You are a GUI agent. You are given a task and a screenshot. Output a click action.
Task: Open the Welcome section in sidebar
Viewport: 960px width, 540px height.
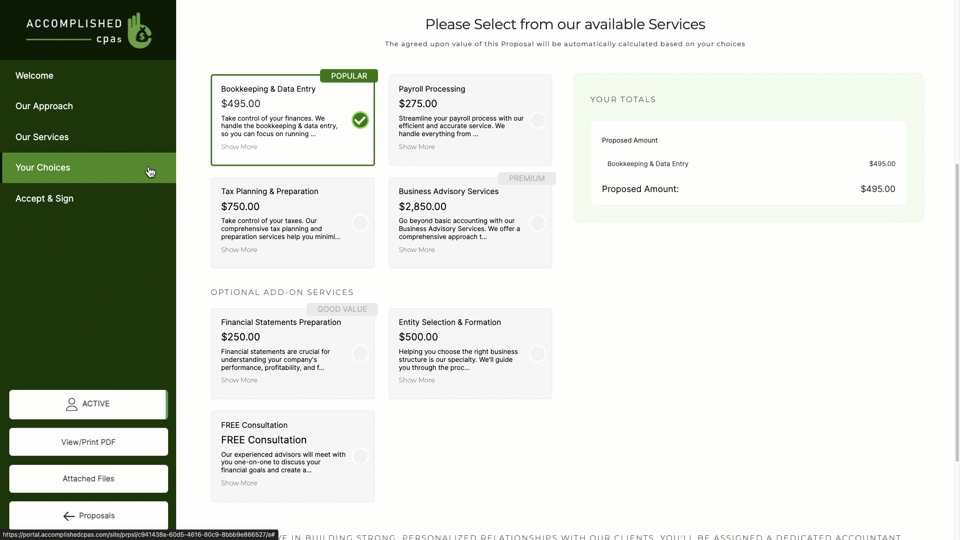click(x=35, y=76)
